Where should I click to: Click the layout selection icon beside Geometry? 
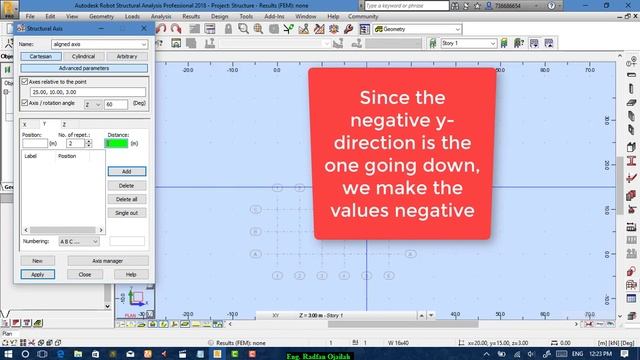coord(364,29)
